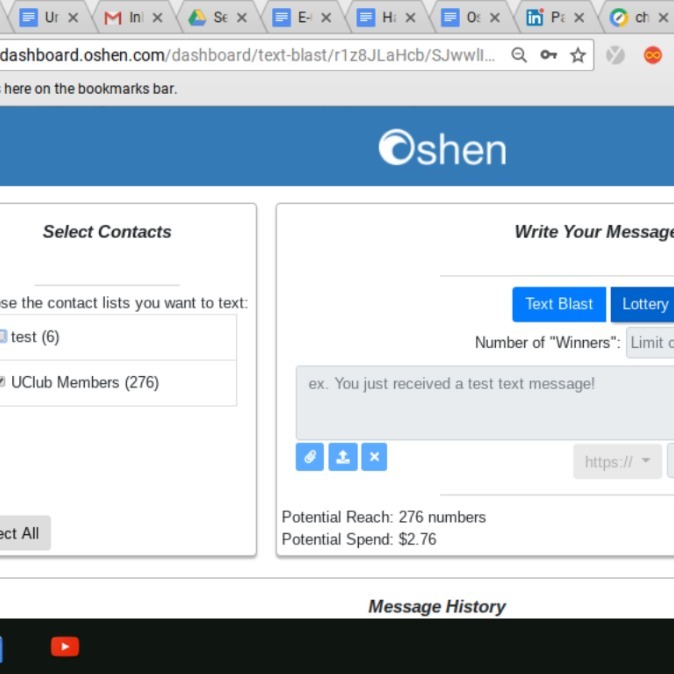
Task: Click the 'Potential Reach: 276 numbers' text
Action: click(383, 517)
